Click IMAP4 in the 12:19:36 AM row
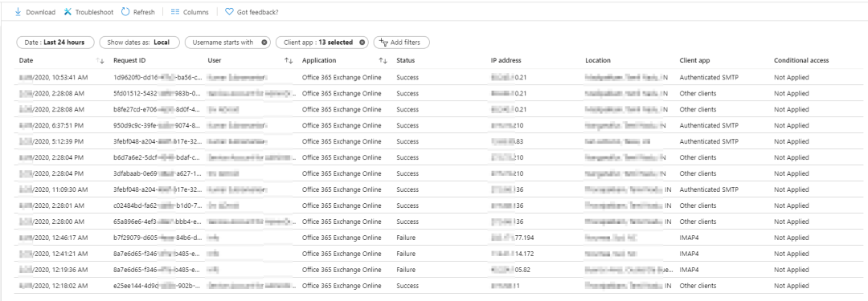 (x=690, y=270)
